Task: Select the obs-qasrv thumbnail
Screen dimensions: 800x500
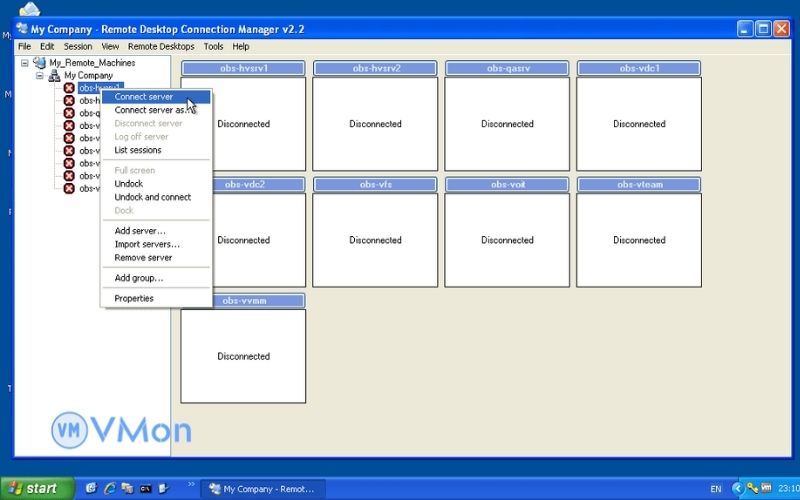Action: pyautogui.click(x=507, y=116)
